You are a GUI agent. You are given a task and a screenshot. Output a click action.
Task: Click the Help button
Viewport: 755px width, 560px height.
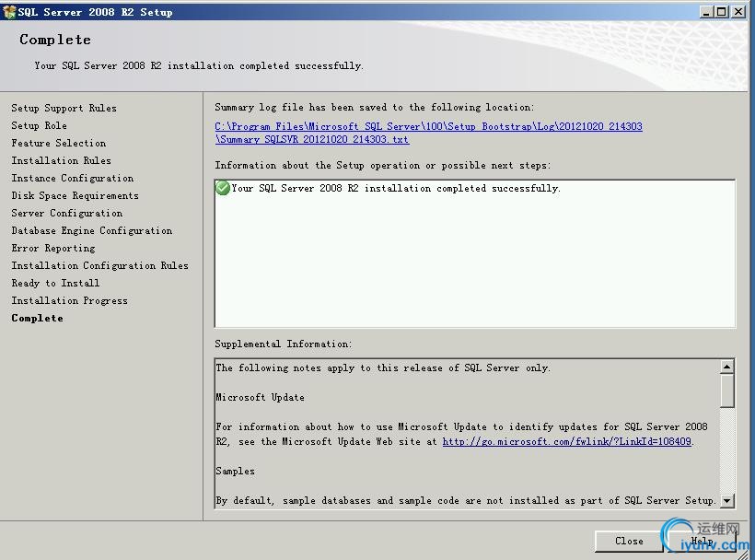(702, 541)
